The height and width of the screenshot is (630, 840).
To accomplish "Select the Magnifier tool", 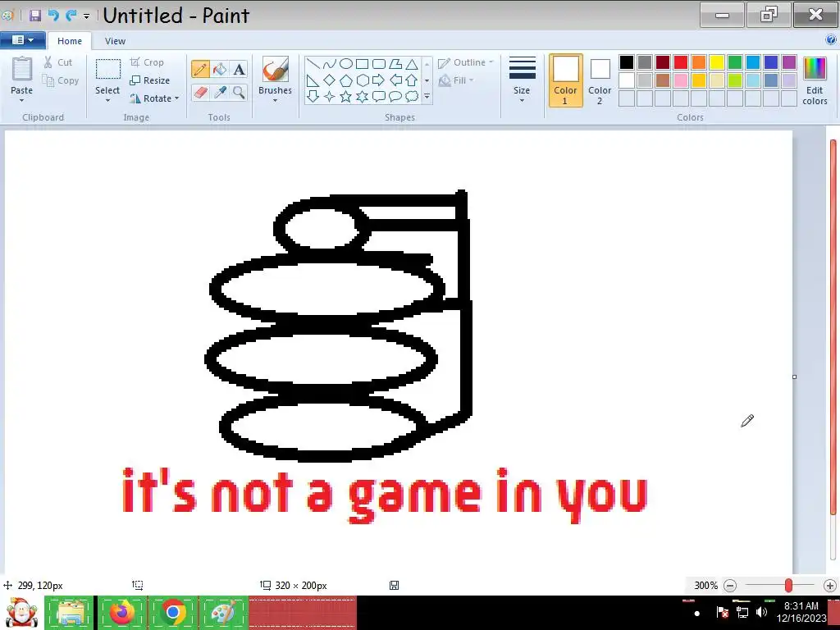I will pos(239,92).
